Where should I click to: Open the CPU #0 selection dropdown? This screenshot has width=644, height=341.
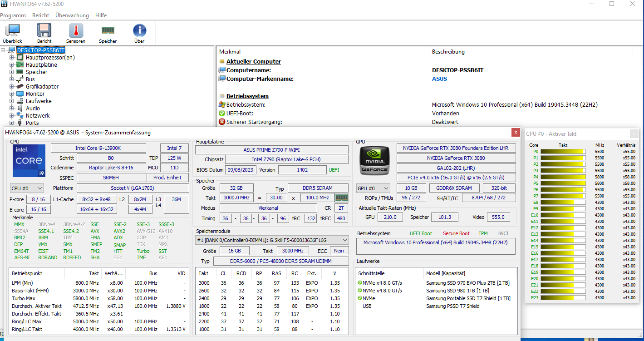[27, 188]
